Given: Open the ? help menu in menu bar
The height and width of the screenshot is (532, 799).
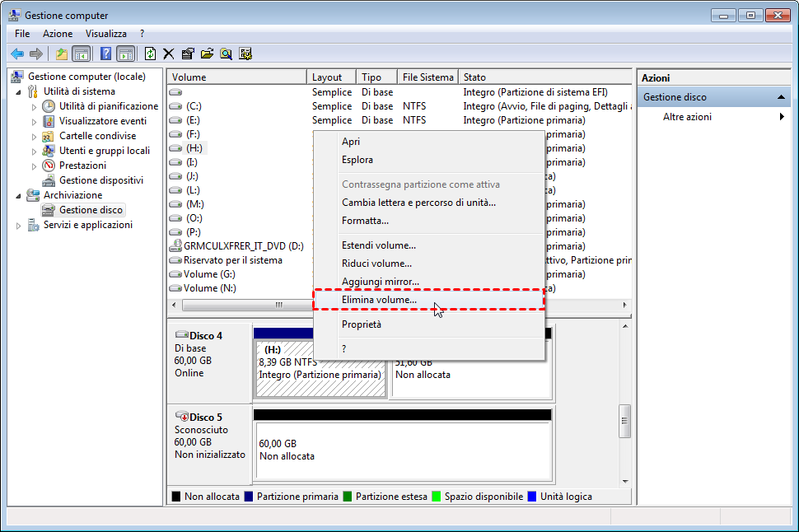Looking at the screenshot, I should coord(143,34).
